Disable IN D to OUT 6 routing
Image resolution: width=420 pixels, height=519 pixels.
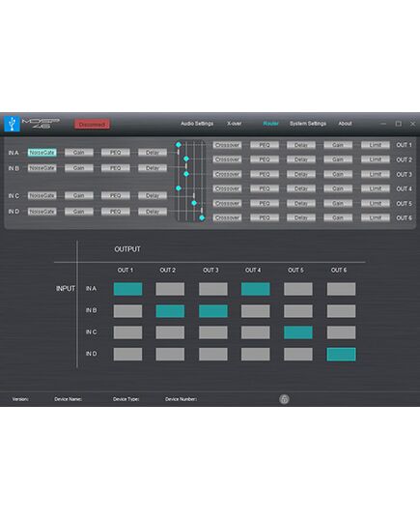(341, 354)
